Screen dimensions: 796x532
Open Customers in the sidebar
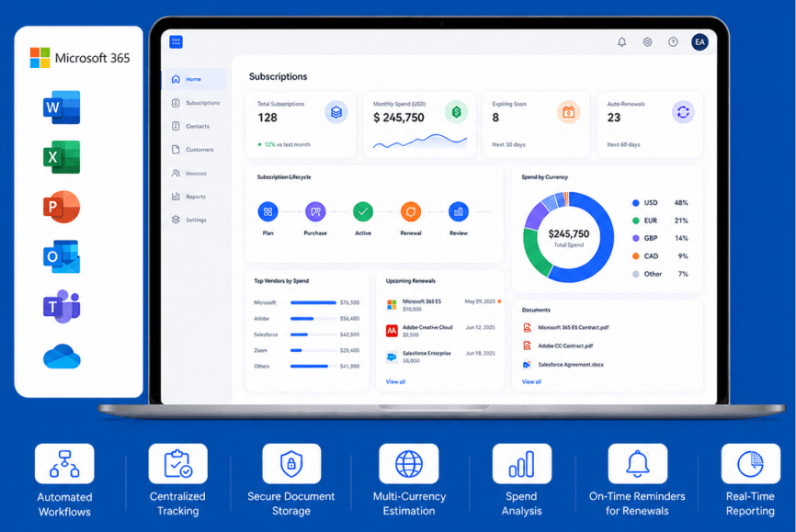(x=193, y=150)
